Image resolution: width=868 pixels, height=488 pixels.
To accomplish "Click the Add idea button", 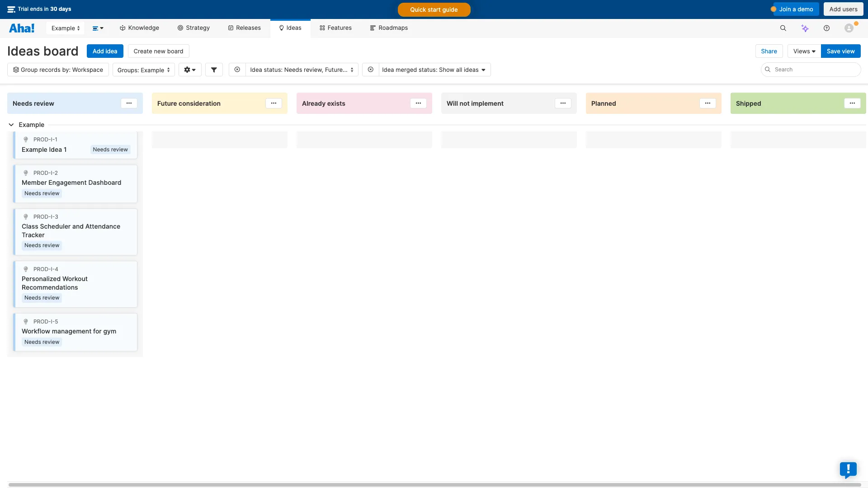I will 105,51.
